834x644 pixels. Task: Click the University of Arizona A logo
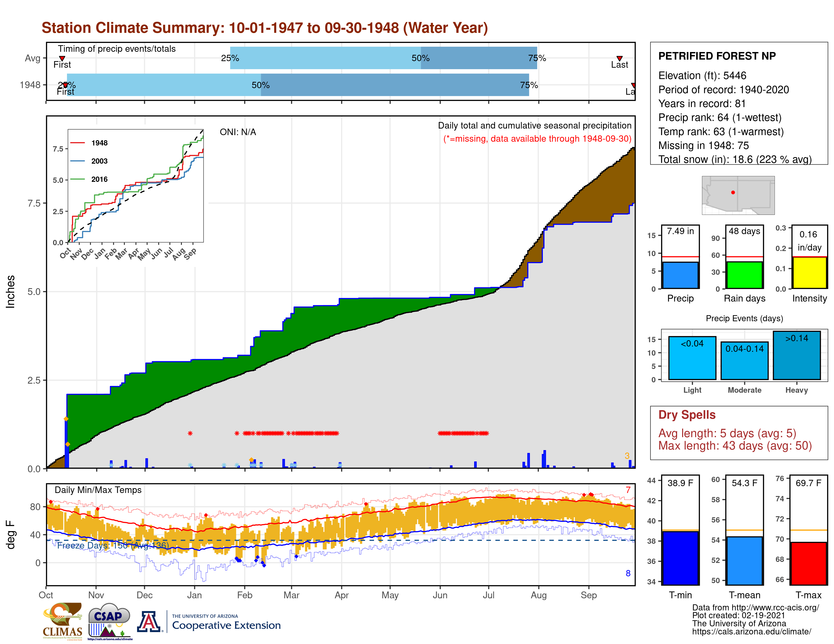click(x=149, y=622)
